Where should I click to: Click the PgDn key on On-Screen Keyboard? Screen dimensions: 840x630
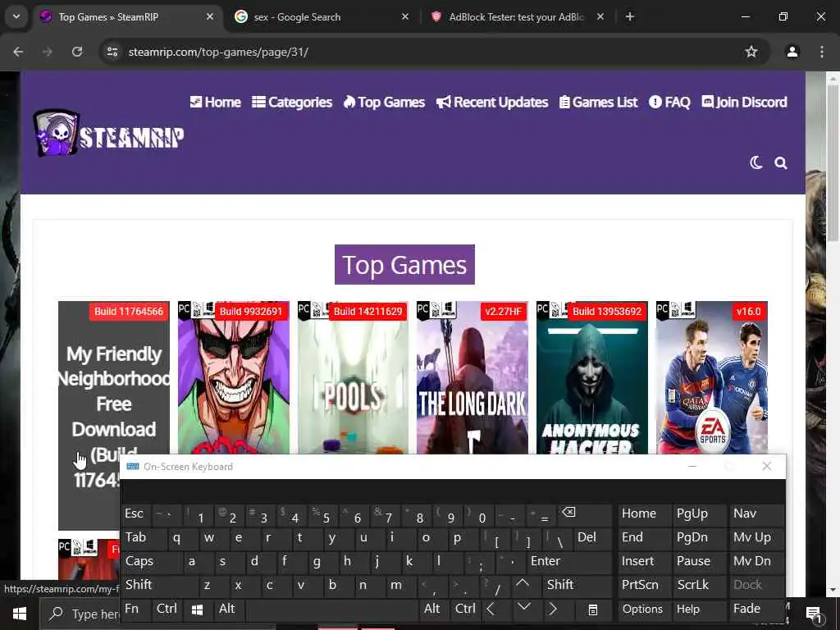699,537
